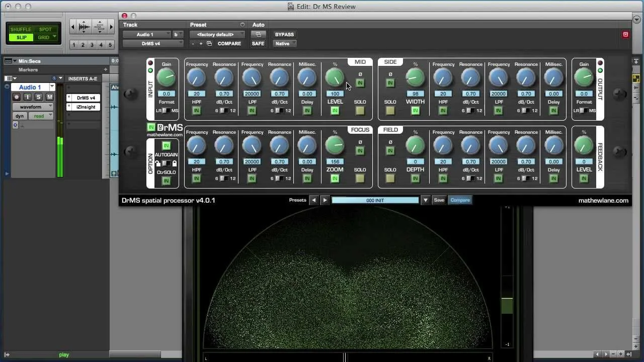The height and width of the screenshot is (362, 644).
Task: Switch to SHUFFLE edit mode
Action: (21, 29)
